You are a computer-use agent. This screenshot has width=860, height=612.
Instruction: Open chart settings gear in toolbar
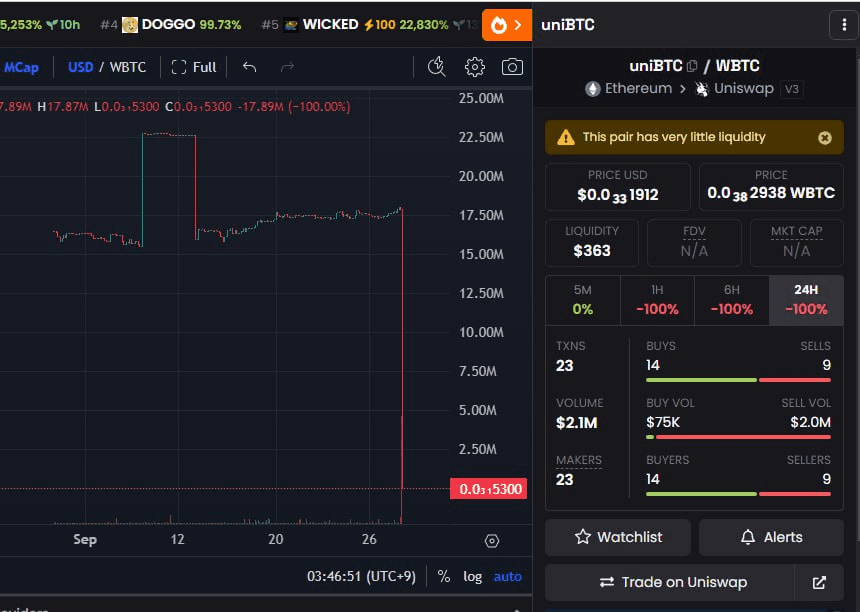[x=474, y=67]
